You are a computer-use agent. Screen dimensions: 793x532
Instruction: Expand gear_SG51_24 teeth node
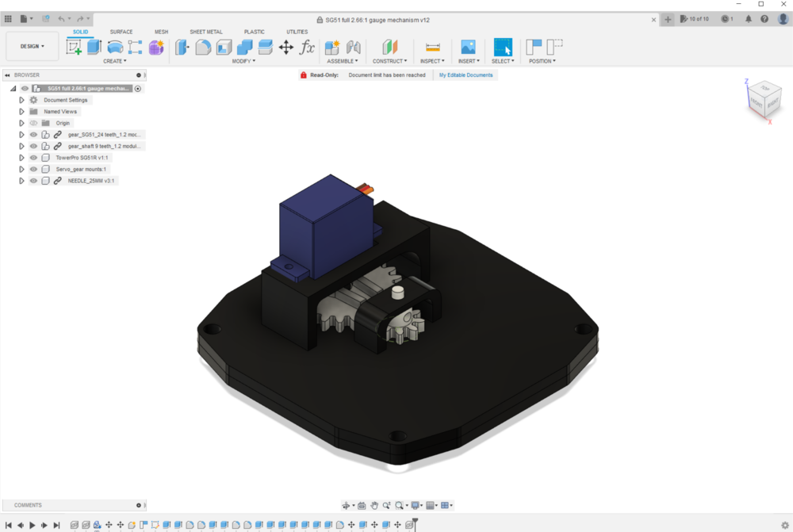[x=21, y=135]
